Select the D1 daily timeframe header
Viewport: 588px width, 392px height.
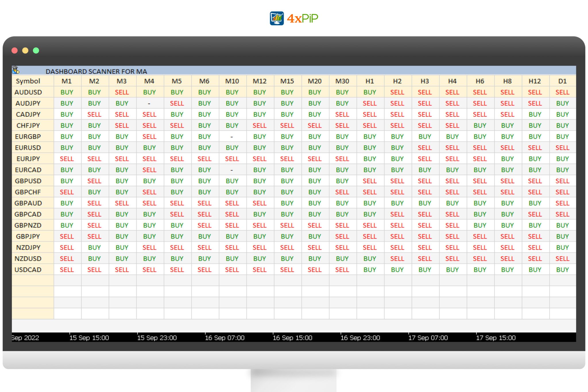[562, 81]
